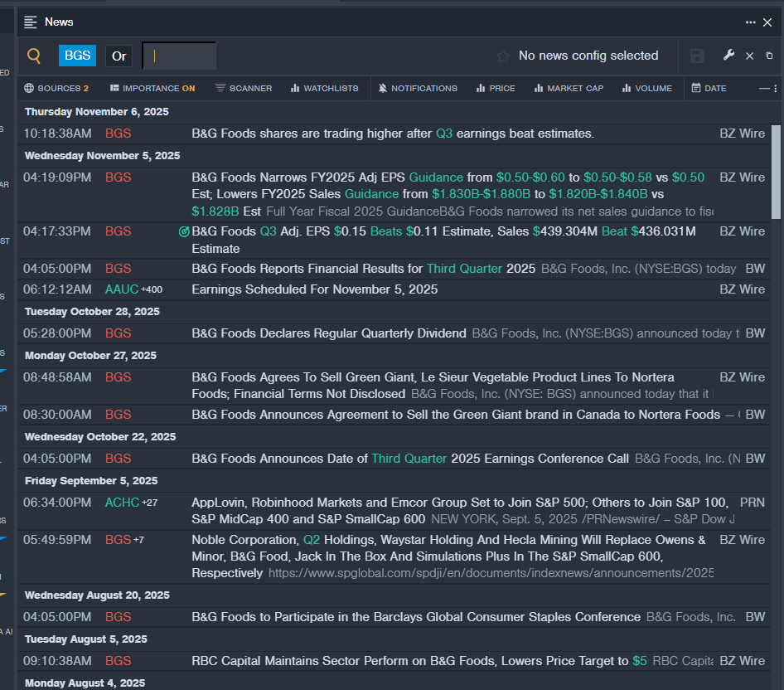This screenshot has height=690, width=784.
Task: Click the news list vertical scrollbar
Action: click(776, 170)
